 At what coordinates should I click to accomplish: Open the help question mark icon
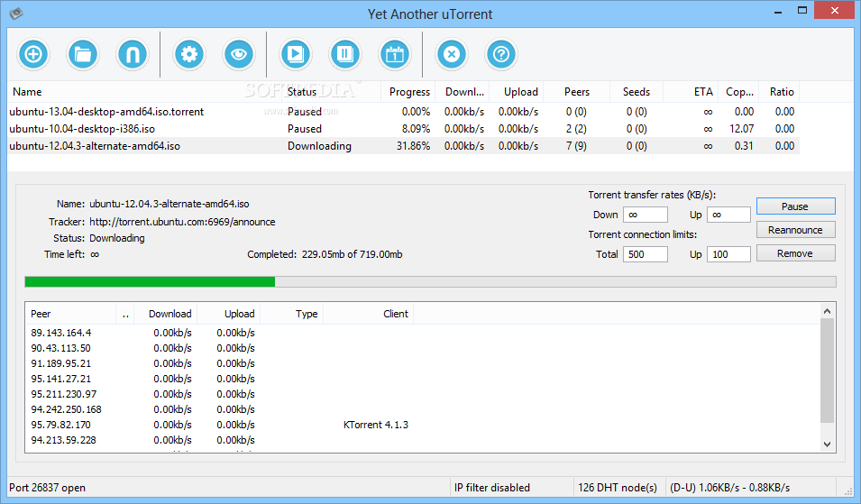pyautogui.click(x=501, y=54)
